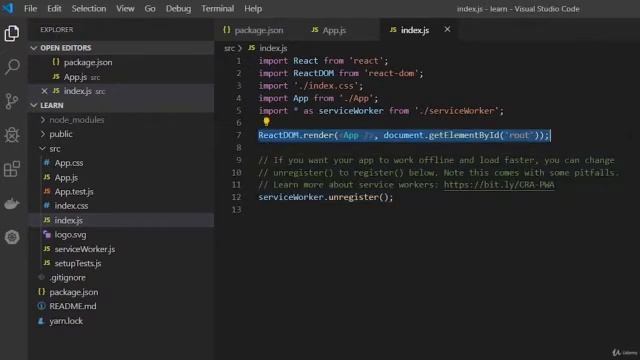
Task: Open App.js in the src folder tree
Action: pyautogui.click(x=66, y=177)
